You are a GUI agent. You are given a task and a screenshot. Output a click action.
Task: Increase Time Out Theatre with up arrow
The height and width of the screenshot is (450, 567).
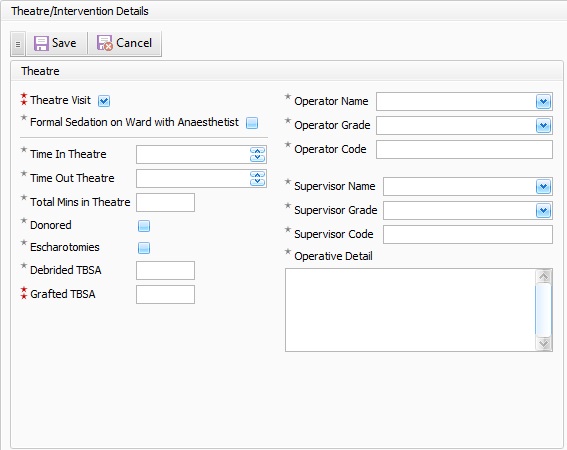click(x=257, y=175)
